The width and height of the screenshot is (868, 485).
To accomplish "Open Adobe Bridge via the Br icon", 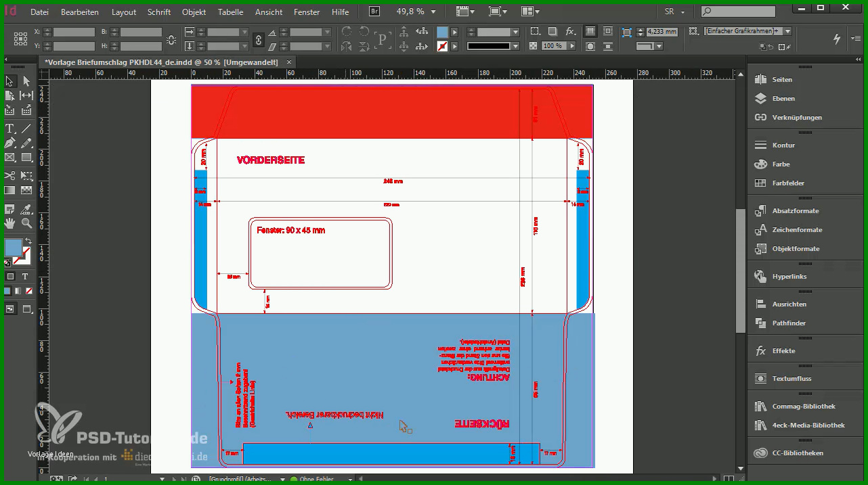I will 374,11.
